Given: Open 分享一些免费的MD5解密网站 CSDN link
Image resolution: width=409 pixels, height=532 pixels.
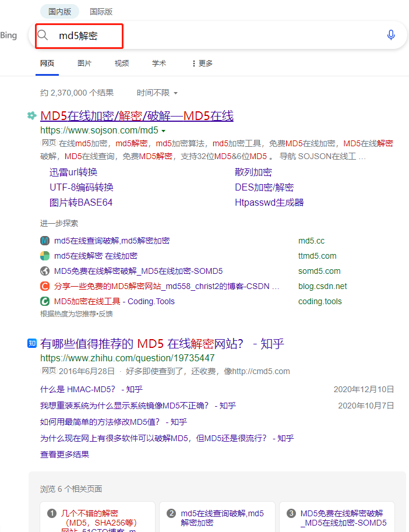Looking at the screenshot, I should [167, 286].
